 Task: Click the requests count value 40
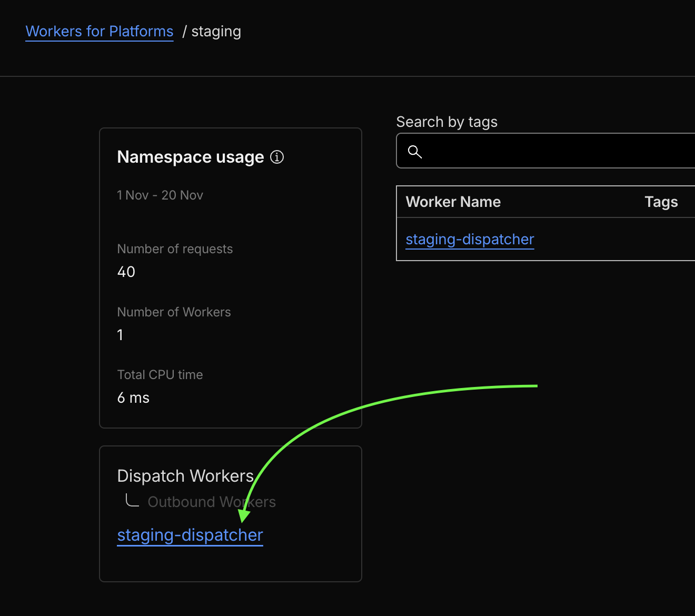coord(126,272)
